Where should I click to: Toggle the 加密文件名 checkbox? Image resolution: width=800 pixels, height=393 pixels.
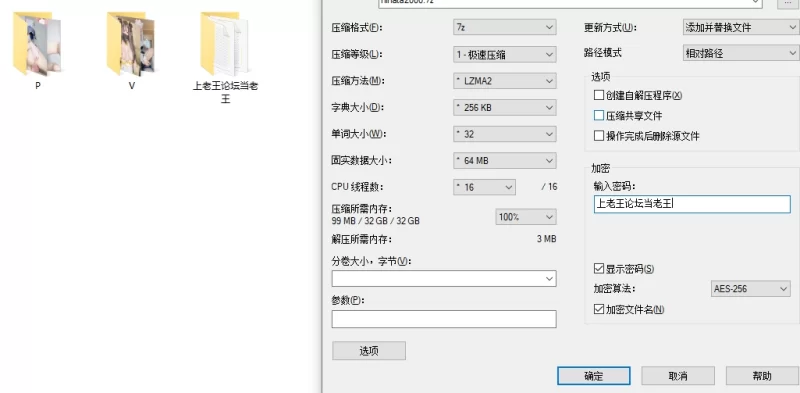tap(598, 309)
